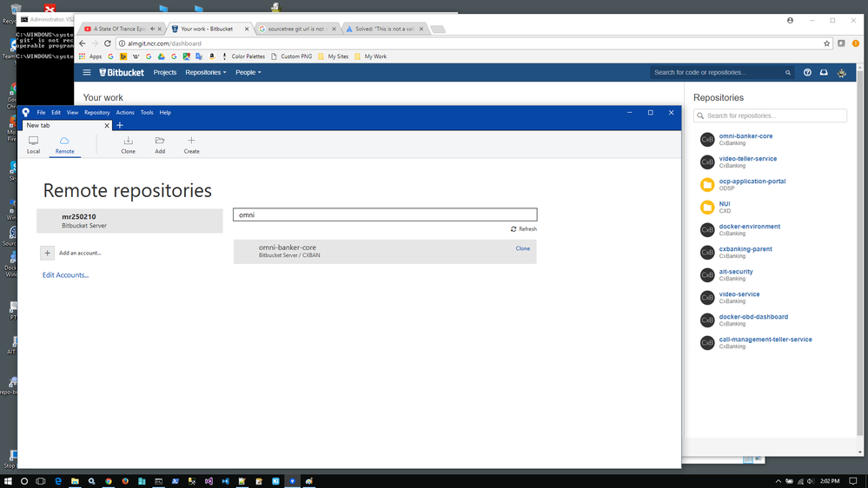This screenshot has height=488, width=868.
Task: Open a new SourceTree tab with plus
Action: coord(120,126)
